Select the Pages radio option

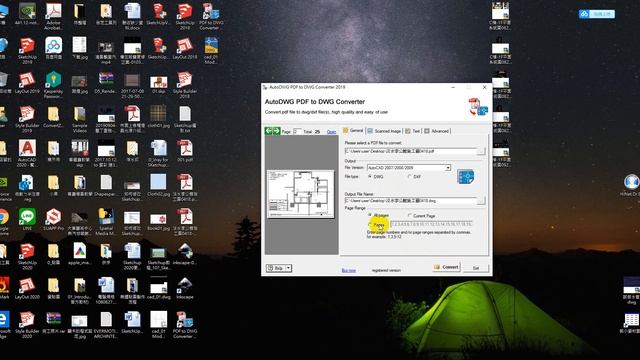(x=370, y=224)
